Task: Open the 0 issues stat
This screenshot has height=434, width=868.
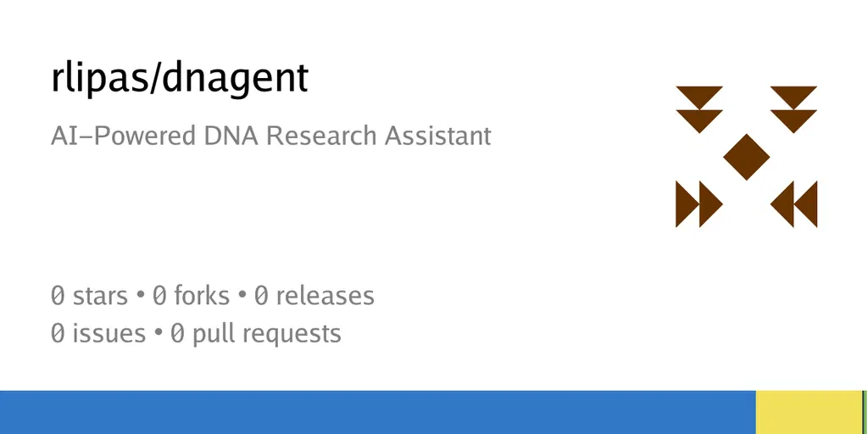Action: (98, 333)
